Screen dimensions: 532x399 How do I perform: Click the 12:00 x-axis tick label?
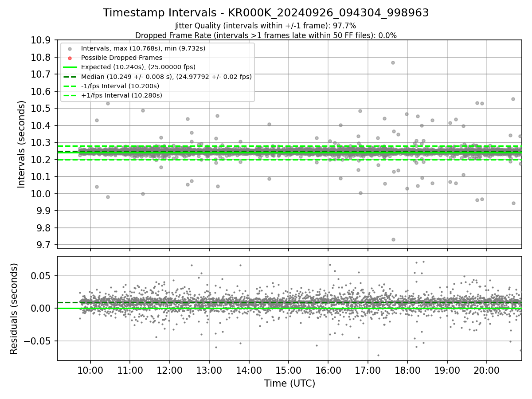click(x=170, y=370)
